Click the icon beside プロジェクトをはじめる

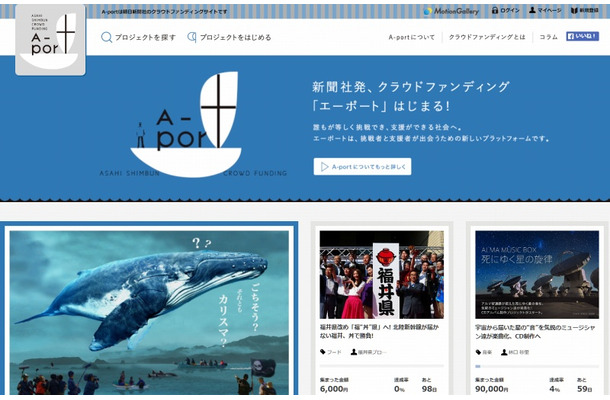pos(191,37)
